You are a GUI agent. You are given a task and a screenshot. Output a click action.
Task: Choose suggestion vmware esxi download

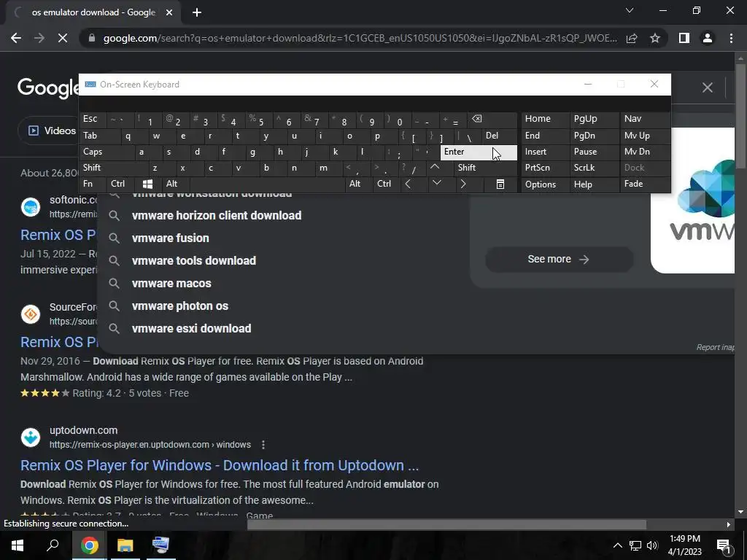191,329
